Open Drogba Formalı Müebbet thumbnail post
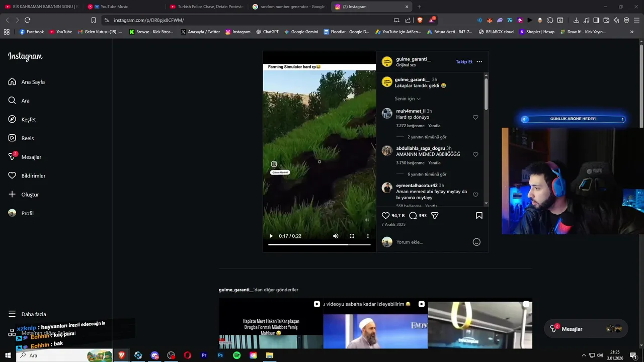 click(271, 324)
